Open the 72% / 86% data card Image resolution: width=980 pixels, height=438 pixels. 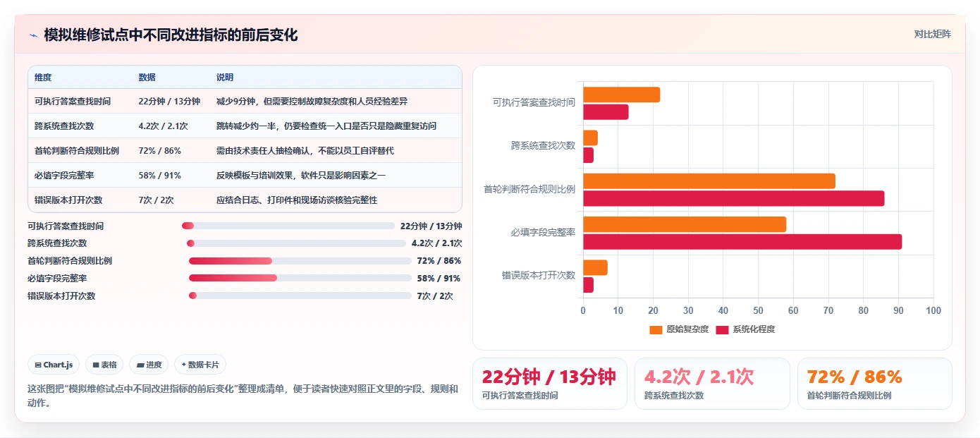click(874, 384)
